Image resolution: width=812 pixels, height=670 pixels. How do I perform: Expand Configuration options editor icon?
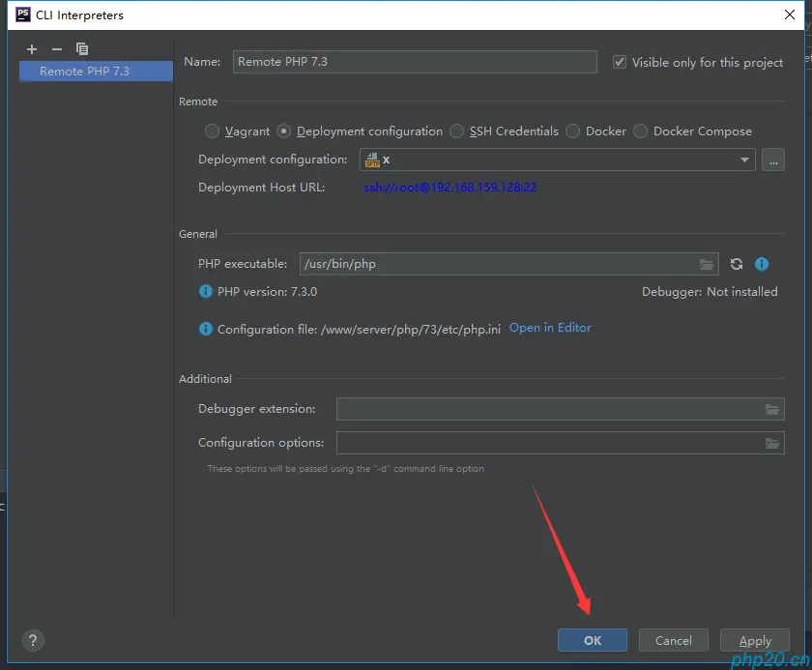[x=772, y=443]
